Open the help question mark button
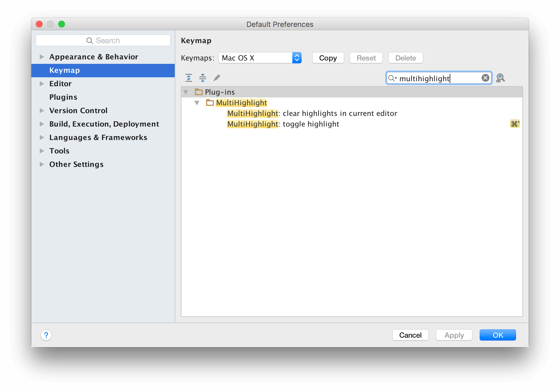560x392 pixels. pyautogui.click(x=46, y=335)
